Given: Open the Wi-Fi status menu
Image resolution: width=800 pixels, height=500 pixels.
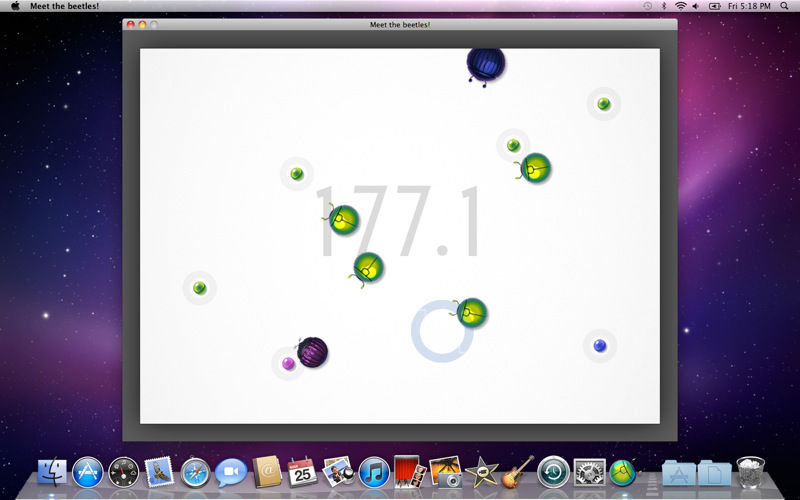Looking at the screenshot, I should coord(680,6).
